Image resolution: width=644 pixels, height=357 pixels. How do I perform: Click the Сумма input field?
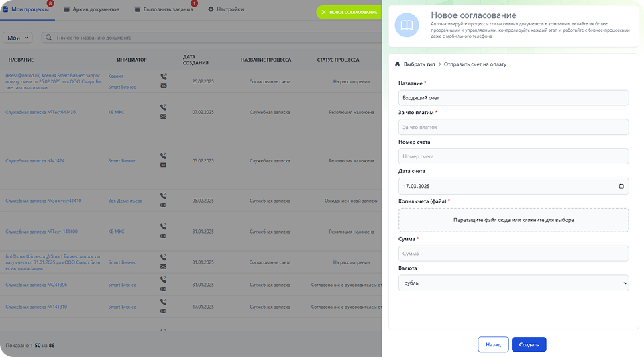point(513,254)
